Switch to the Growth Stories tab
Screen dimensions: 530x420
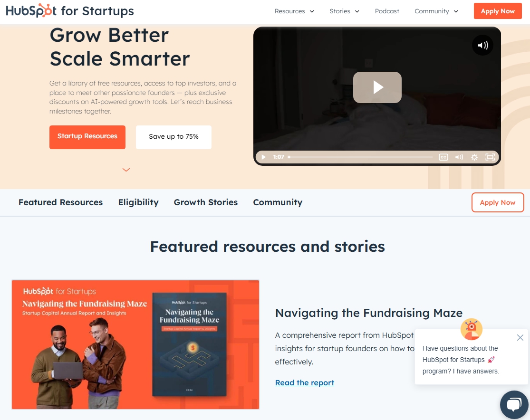pos(205,202)
